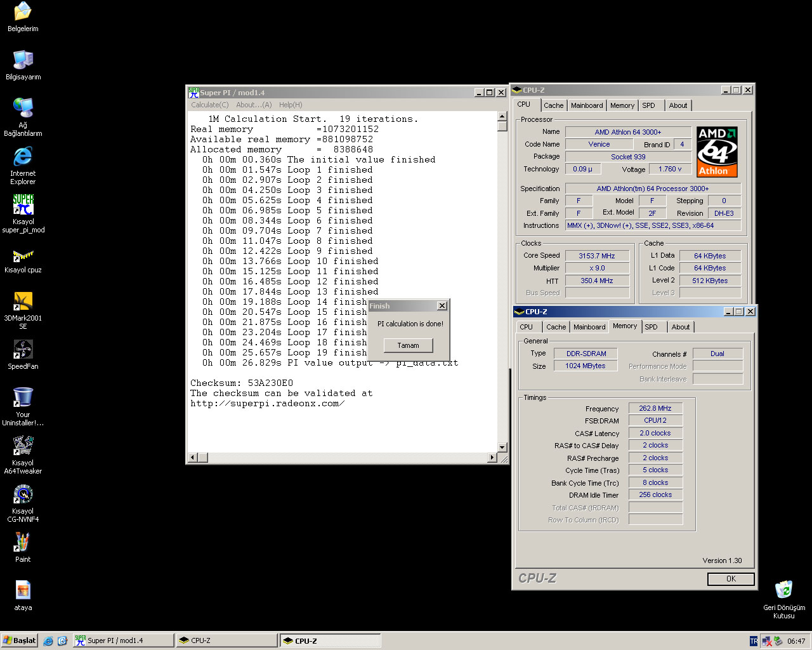Select Mainboard tab in lower CPU-Z window
This screenshot has height=650, width=812.
coord(589,327)
